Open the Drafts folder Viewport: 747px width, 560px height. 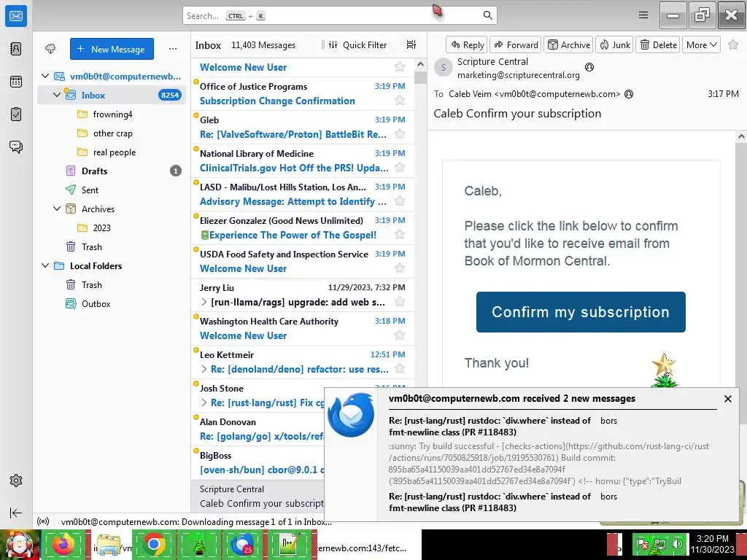point(112,171)
